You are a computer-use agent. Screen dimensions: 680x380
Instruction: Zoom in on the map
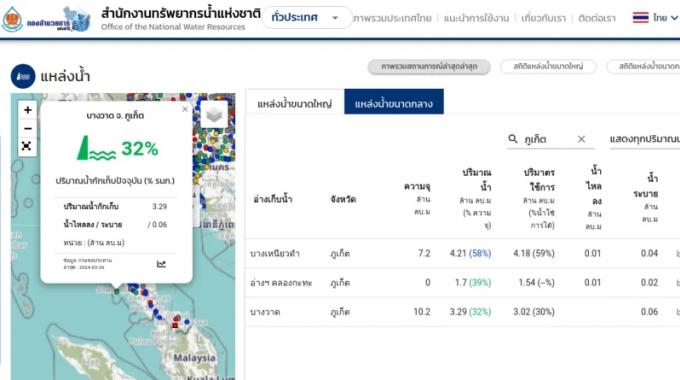pyautogui.click(x=27, y=110)
